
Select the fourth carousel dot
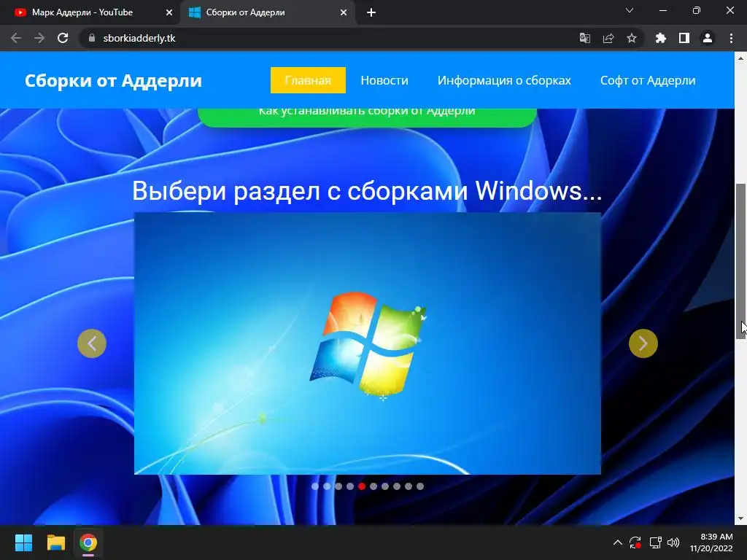click(x=350, y=486)
